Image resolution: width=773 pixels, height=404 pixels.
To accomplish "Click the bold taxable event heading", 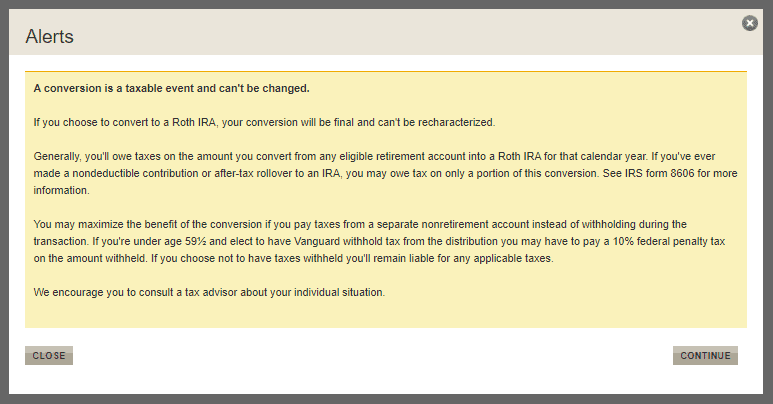I will (x=171, y=88).
